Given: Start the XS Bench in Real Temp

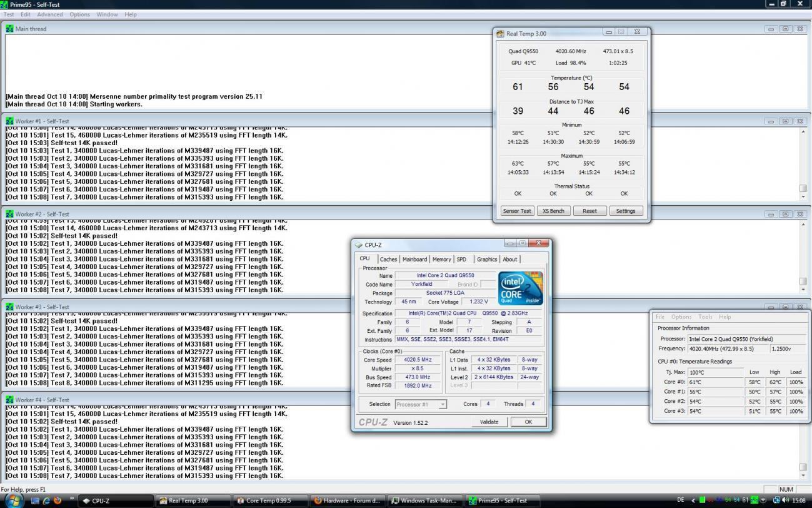Looking at the screenshot, I should click(x=553, y=211).
